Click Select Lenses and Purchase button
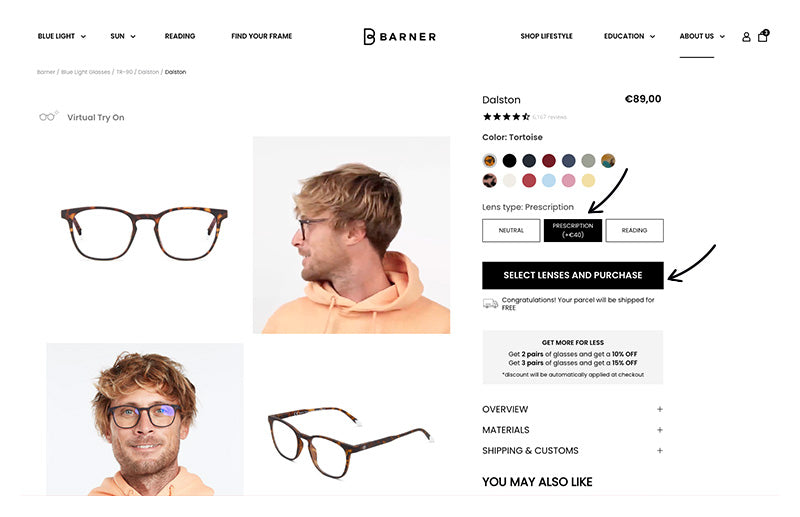Screen dimensions: 800x517 point(572,276)
